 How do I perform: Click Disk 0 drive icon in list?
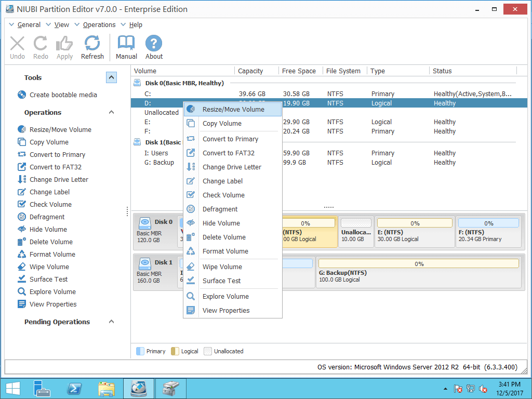click(x=137, y=83)
